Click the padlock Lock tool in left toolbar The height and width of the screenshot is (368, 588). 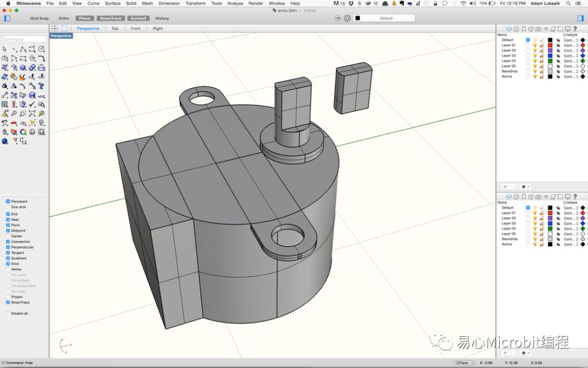(5, 132)
